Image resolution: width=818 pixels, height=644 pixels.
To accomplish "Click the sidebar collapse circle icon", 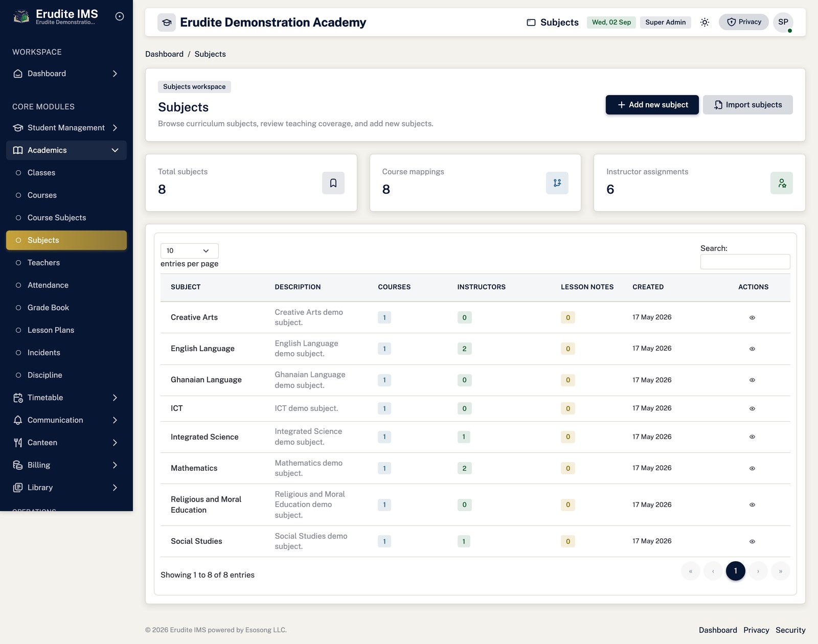I will click(x=120, y=16).
